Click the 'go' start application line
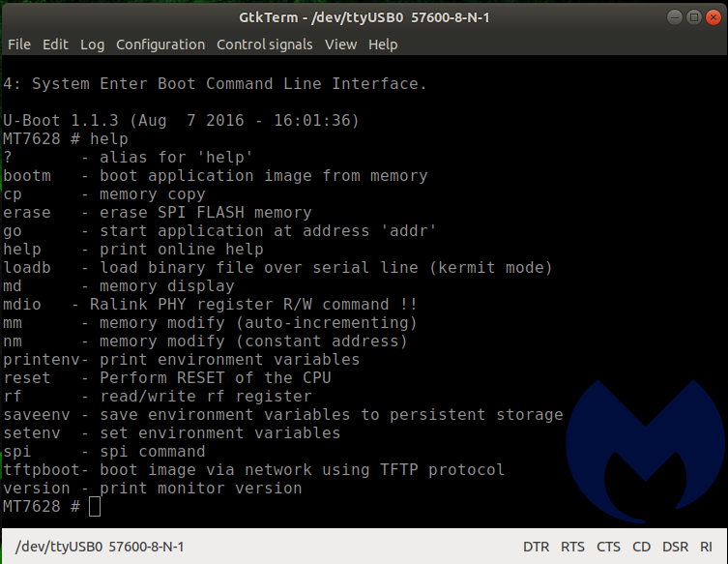 click(x=219, y=231)
